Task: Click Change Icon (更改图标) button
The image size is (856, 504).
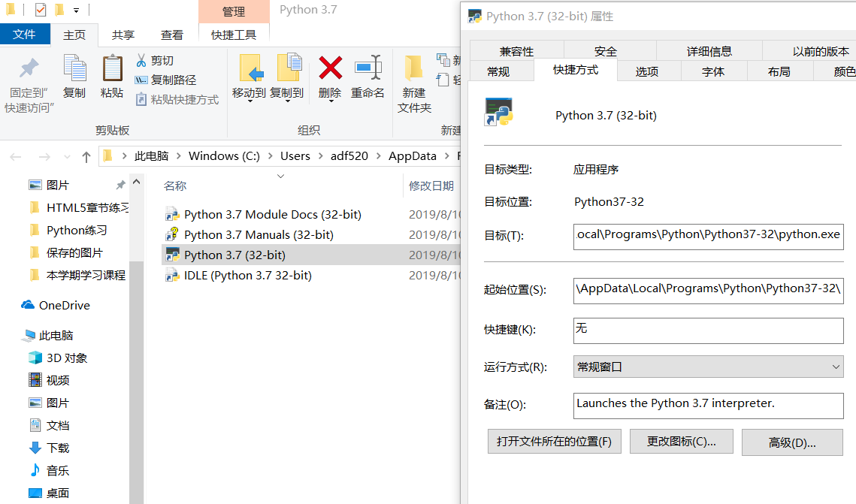Action: pyautogui.click(x=682, y=441)
